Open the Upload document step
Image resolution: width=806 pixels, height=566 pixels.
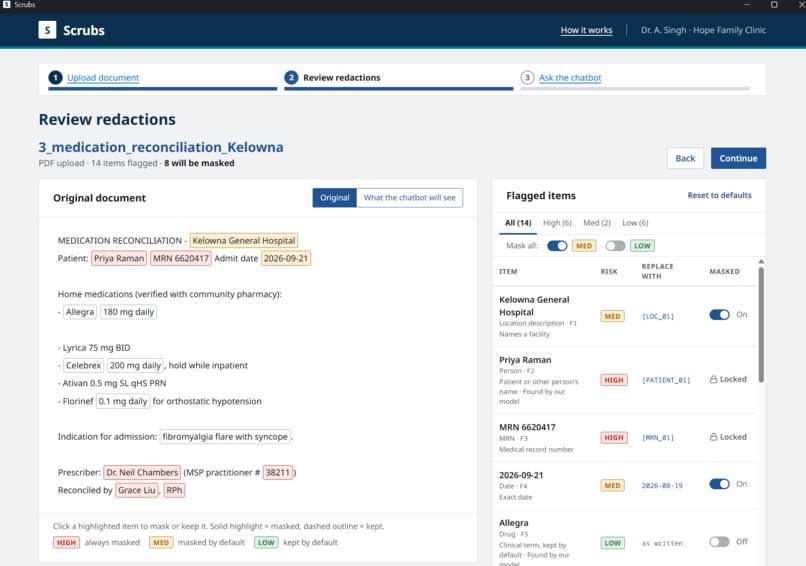(x=103, y=78)
